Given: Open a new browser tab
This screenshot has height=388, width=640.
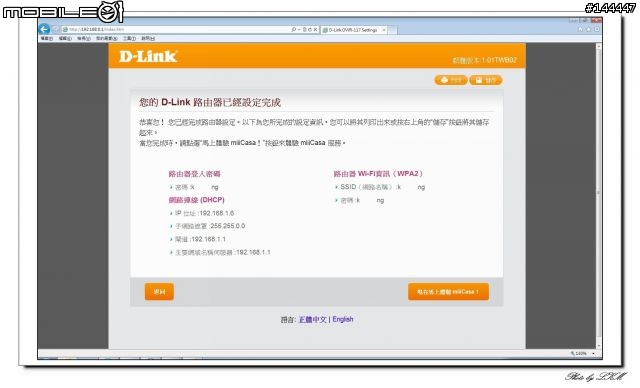Looking at the screenshot, I should click(x=392, y=30).
